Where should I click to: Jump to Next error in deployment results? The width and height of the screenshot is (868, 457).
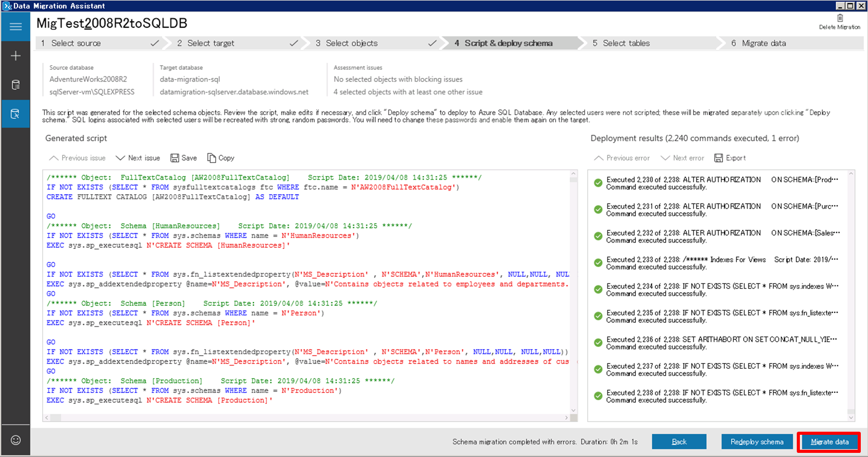point(682,158)
